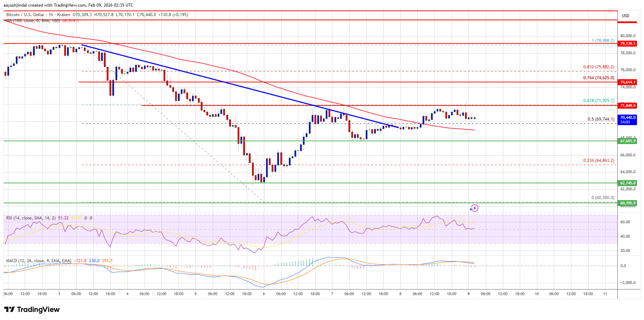Click the date 9 on the time axis
The image size is (644, 320).
click(469, 294)
